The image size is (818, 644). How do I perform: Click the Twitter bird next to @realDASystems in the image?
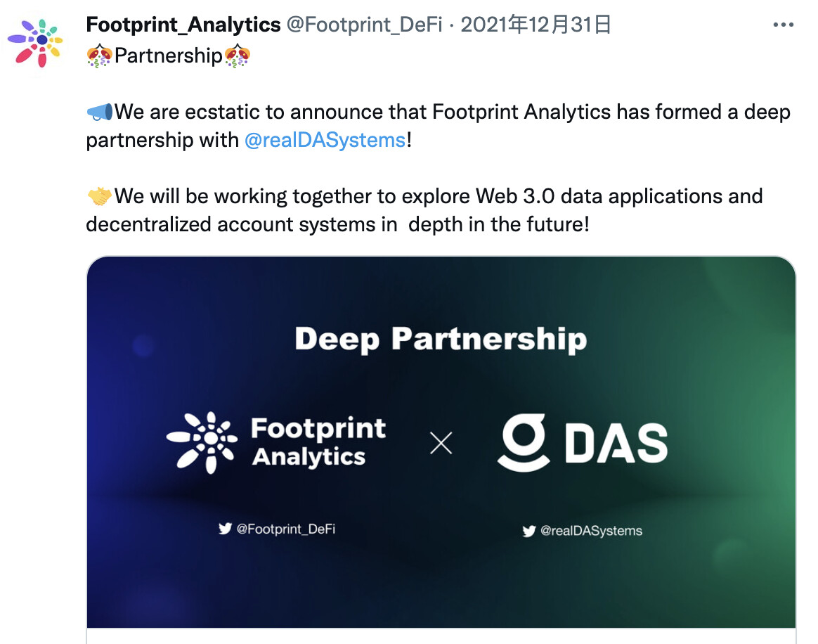pyautogui.click(x=529, y=531)
